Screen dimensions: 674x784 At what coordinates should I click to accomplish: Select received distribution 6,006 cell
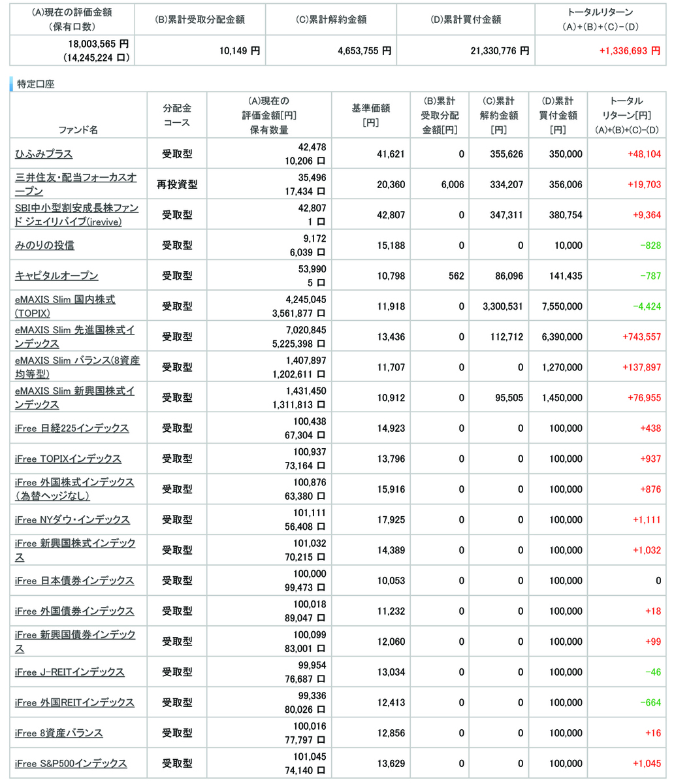453,185
